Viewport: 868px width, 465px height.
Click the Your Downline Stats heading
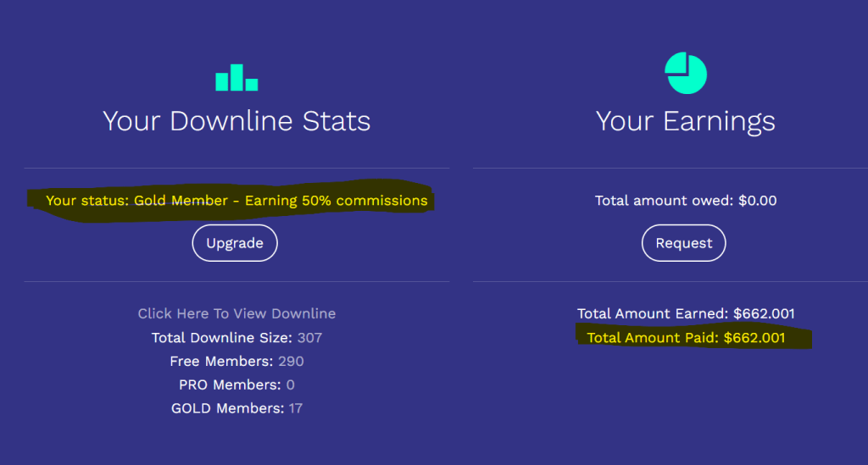(236, 121)
